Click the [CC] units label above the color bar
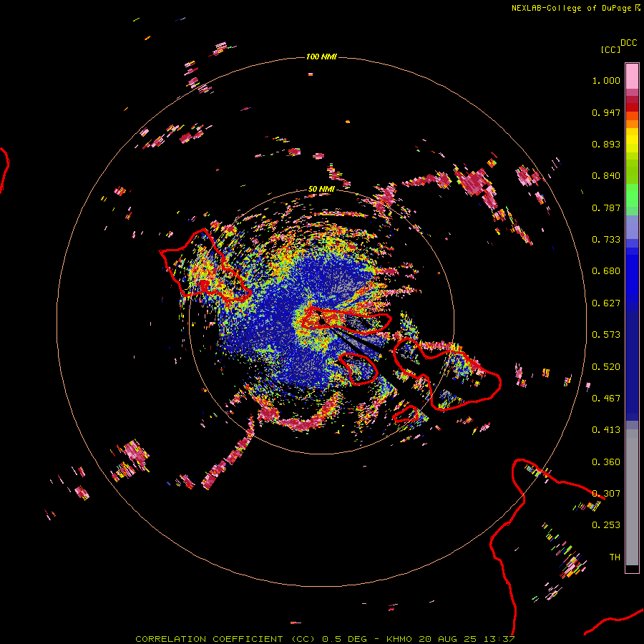 click(x=610, y=49)
